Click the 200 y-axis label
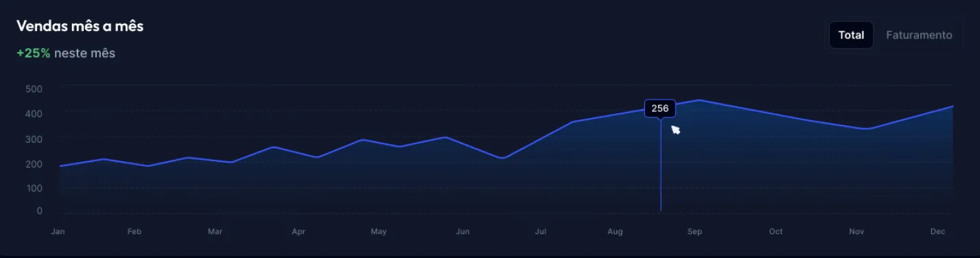This screenshot has width=980, height=258. click(34, 164)
